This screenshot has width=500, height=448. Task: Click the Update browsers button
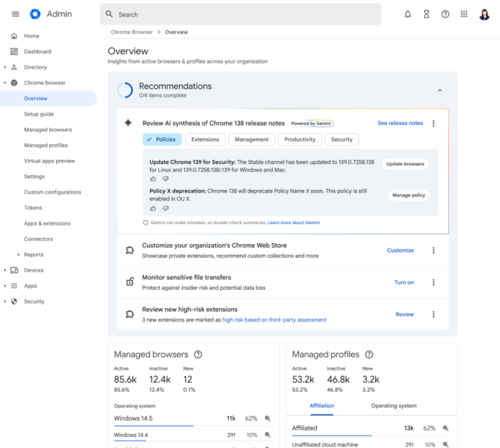(405, 164)
